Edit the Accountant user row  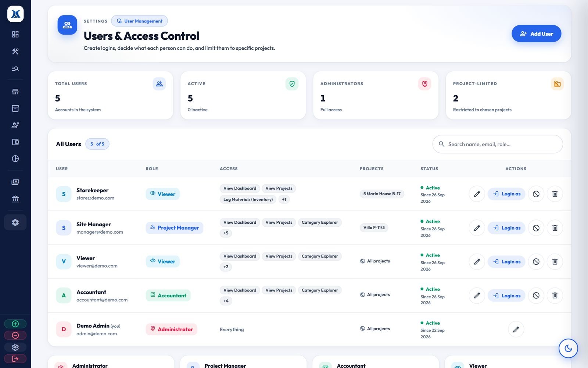tap(477, 296)
